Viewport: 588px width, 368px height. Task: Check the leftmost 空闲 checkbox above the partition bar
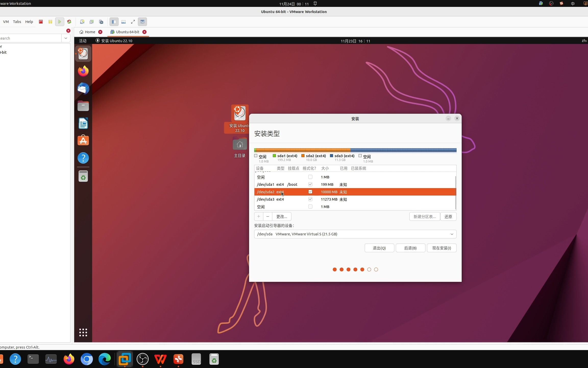pyautogui.click(x=255, y=156)
